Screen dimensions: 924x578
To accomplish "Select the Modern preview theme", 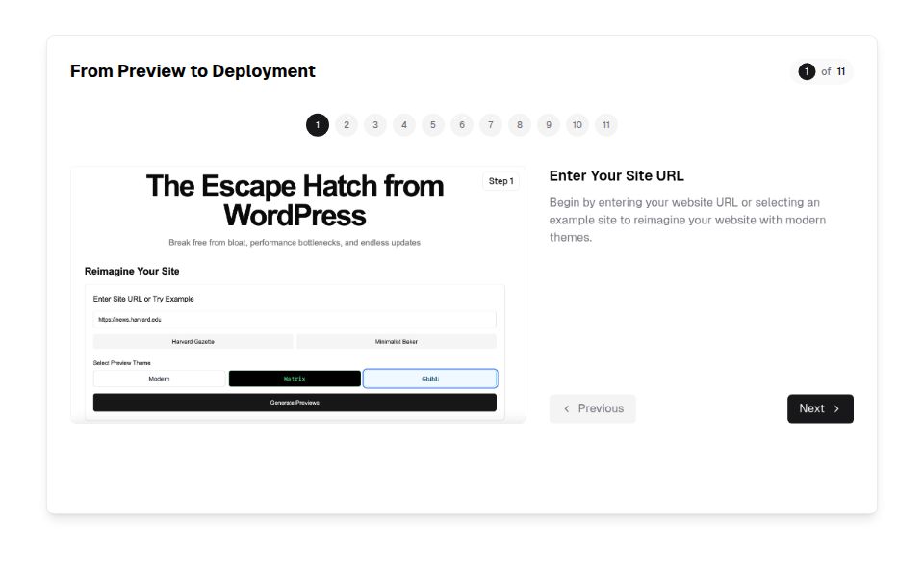I will point(159,379).
